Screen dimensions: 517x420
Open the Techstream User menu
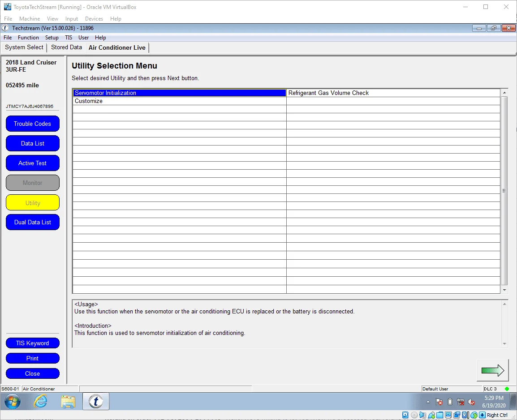point(83,38)
